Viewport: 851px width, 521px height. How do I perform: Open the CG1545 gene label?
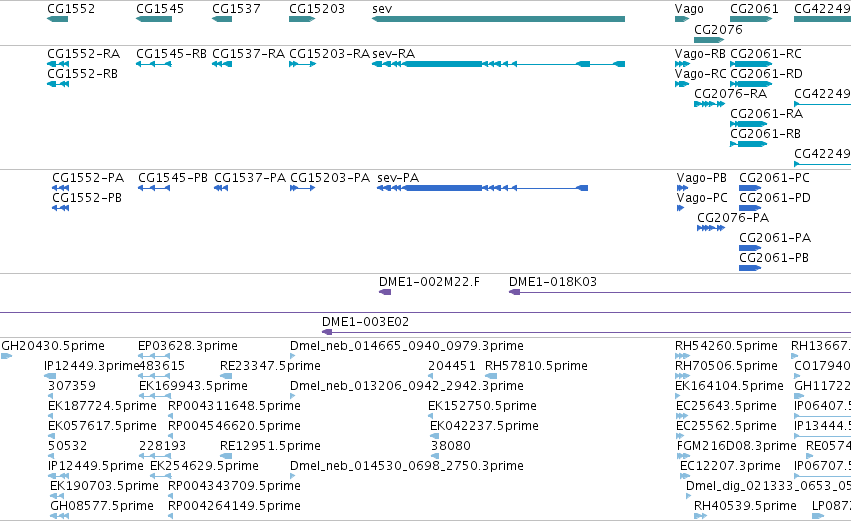[x=160, y=9]
